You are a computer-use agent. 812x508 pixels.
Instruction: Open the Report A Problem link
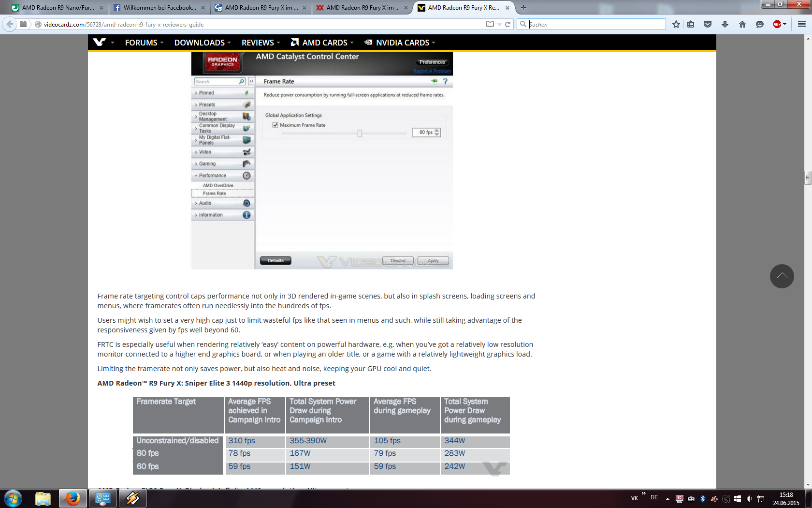pyautogui.click(x=432, y=71)
